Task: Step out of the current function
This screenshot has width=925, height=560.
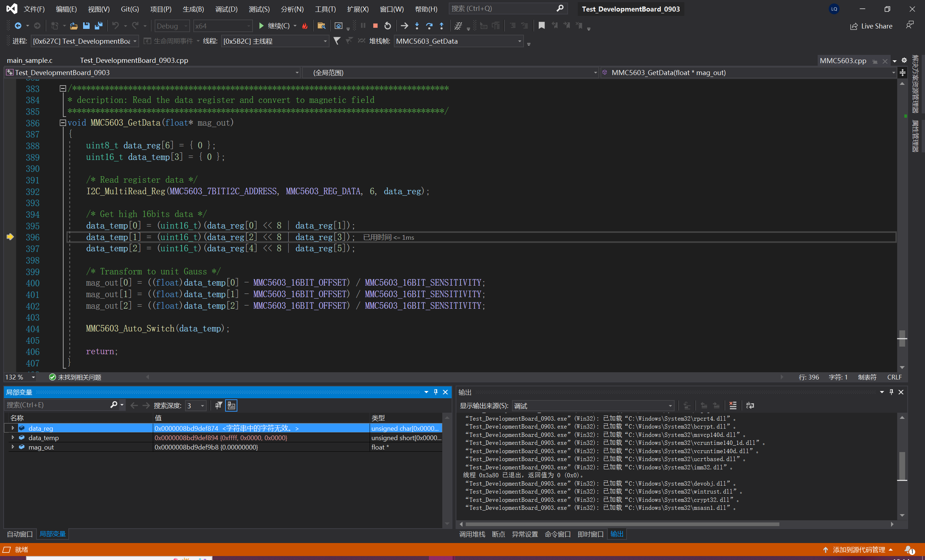Action: pos(442,26)
